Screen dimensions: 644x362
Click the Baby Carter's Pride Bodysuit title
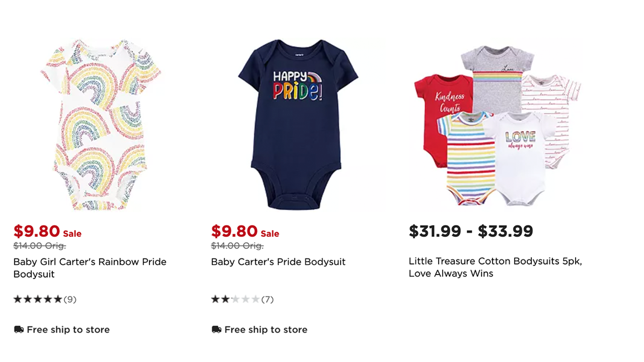[278, 262]
